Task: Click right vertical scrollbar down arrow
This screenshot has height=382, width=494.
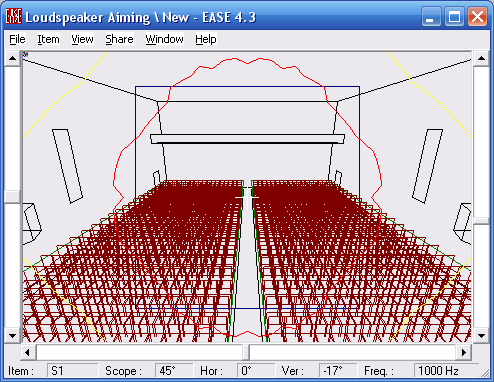Action: click(481, 336)
